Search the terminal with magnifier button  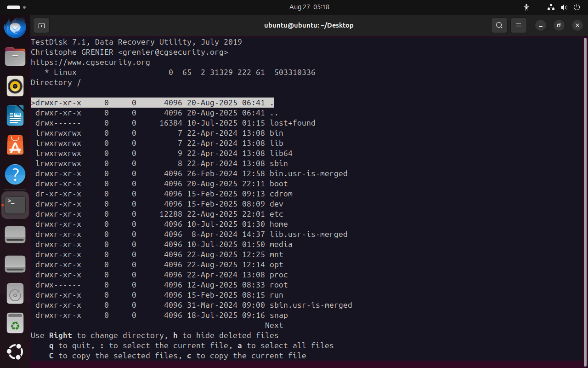click(499, 25)
